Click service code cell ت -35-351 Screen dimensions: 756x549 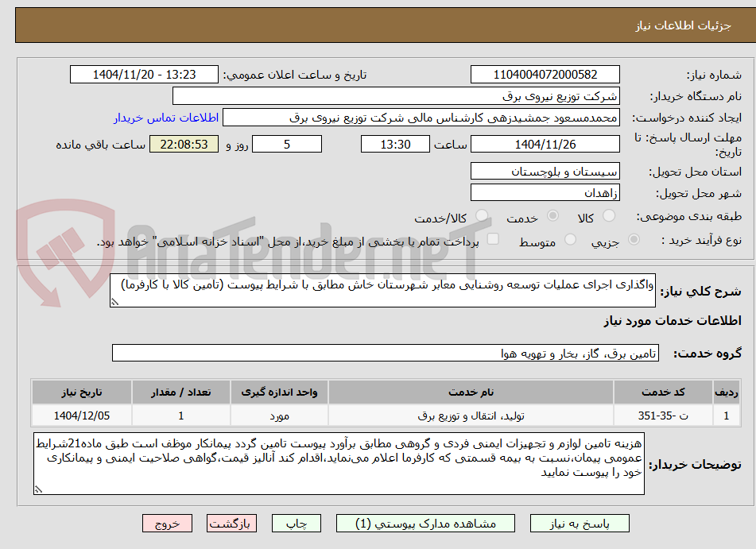[x=663, y=416]
